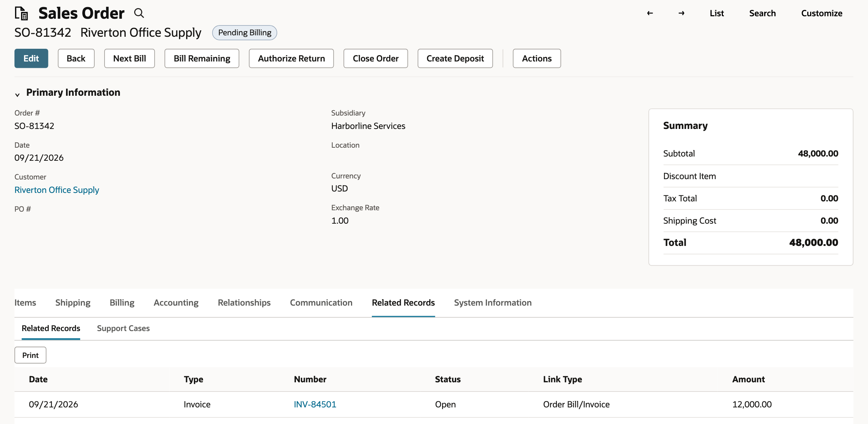The height and width of the screenshot is (424, 868).
Task: Open the search magnifier beside Sales Order
Action: [x=139, y=13]
